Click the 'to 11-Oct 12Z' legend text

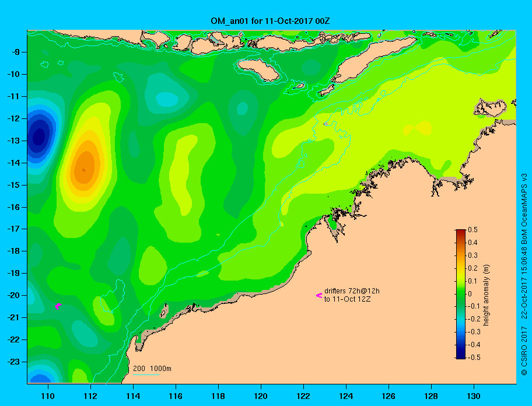pos(348,299)
